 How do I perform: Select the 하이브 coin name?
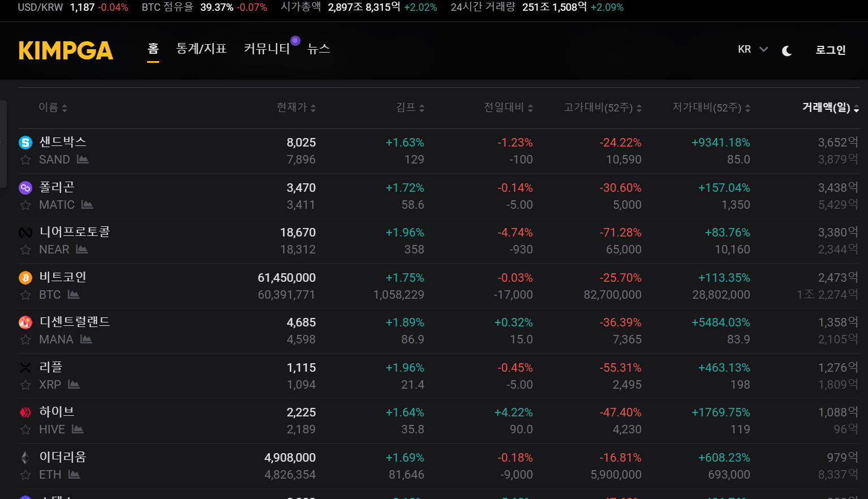click(x=57, y=412)
